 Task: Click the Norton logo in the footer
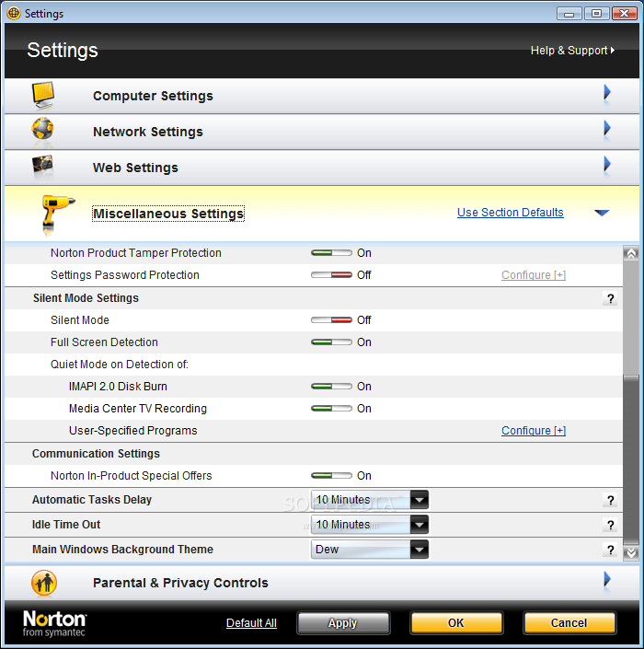coord(54,623)
